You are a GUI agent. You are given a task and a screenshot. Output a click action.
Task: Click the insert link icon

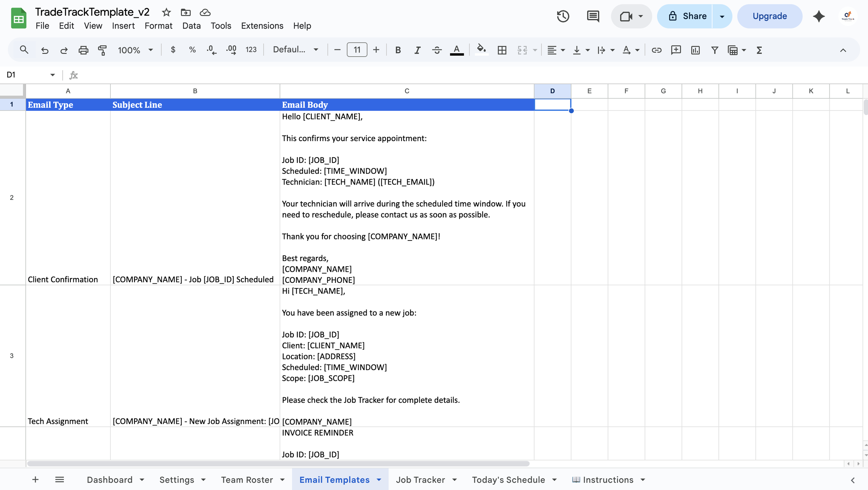click(x=656, y=50)
